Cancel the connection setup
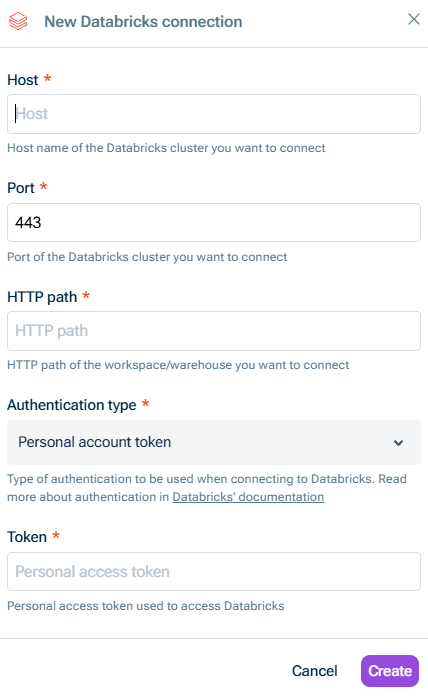 click(x=314, y=671)
